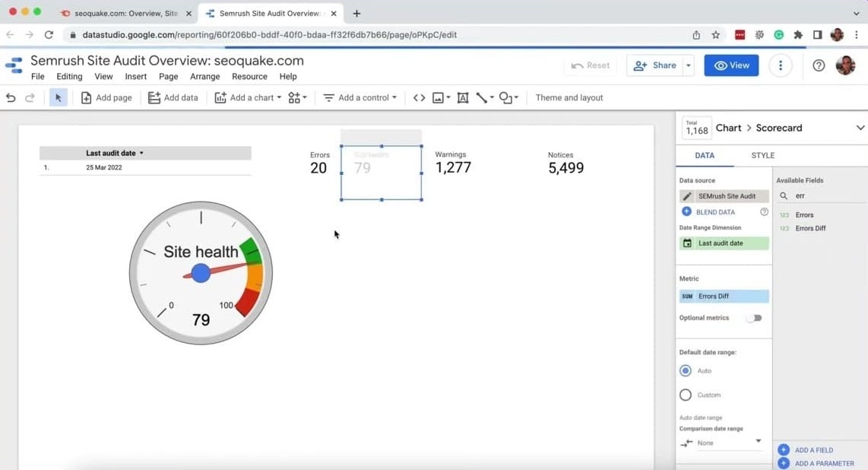Open the Help menu

[x=288, y=76]
